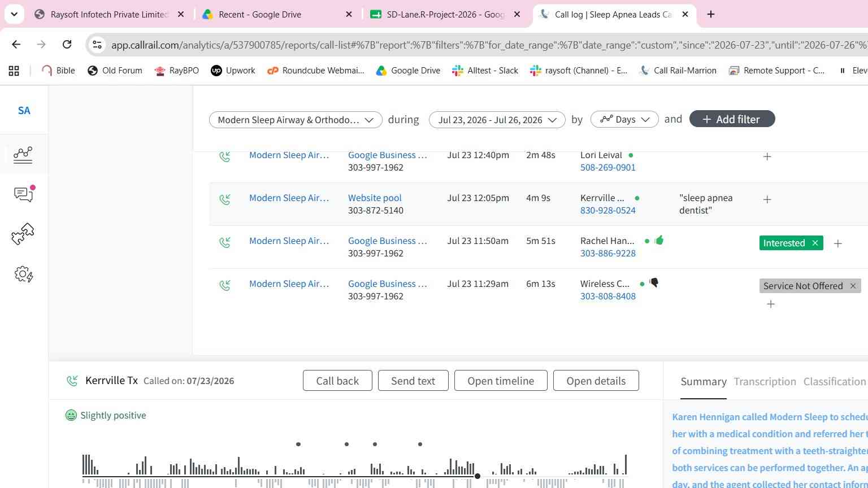This screenshot has height=488, width=868.
Task: Click the thumbs-down icon on Wireless call
Action: pos(654,283)
